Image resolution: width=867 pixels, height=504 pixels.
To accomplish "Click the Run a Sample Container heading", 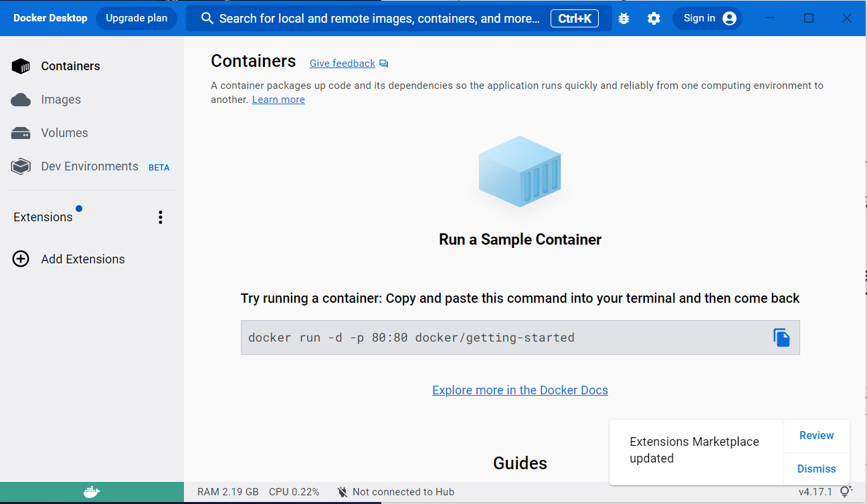I will (x=520, y=239).
